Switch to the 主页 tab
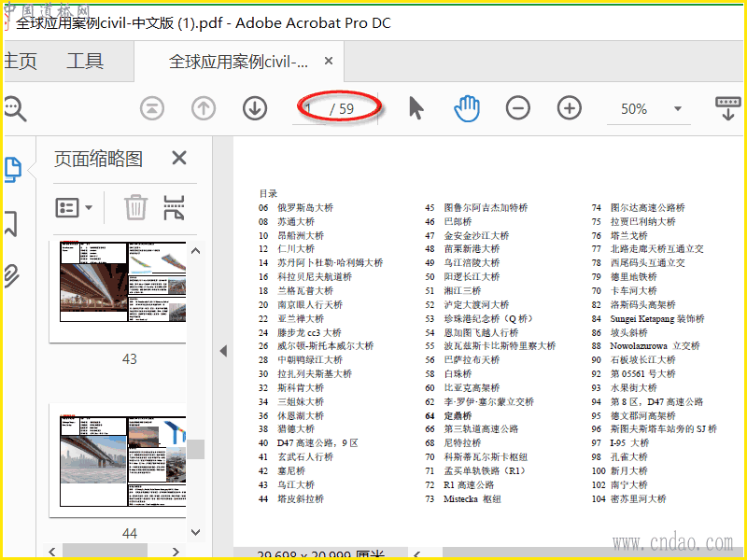This screenshot has width=747, height=560. (x=21, y=61)
